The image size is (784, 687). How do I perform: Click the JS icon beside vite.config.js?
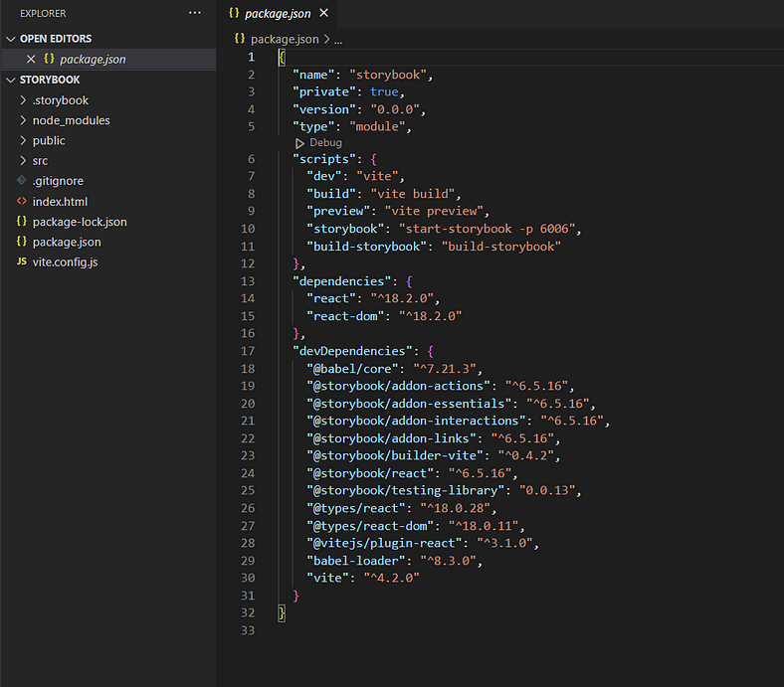(22, 261)
